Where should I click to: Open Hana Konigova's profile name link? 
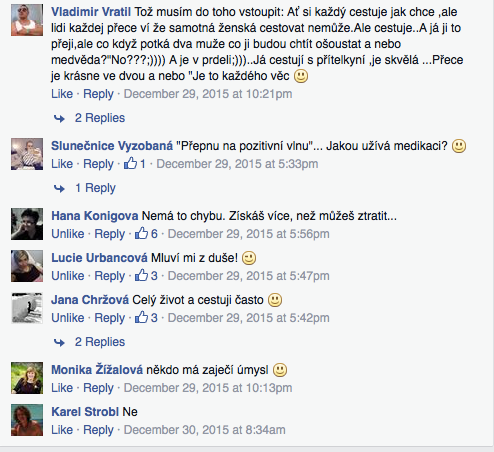pyautogui.click(x=95, y=216)
